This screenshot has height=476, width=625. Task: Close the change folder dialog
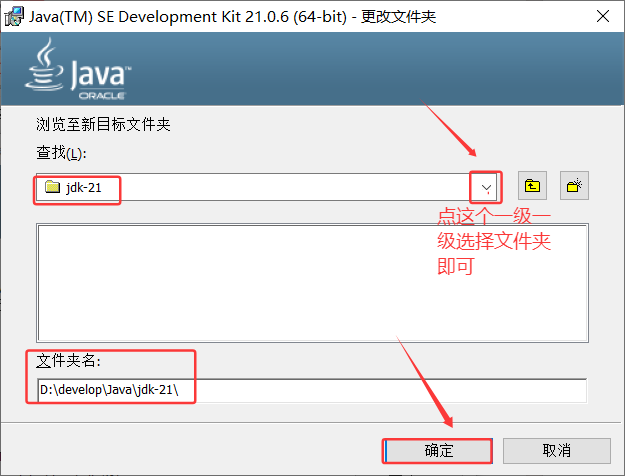click(603, 16)
